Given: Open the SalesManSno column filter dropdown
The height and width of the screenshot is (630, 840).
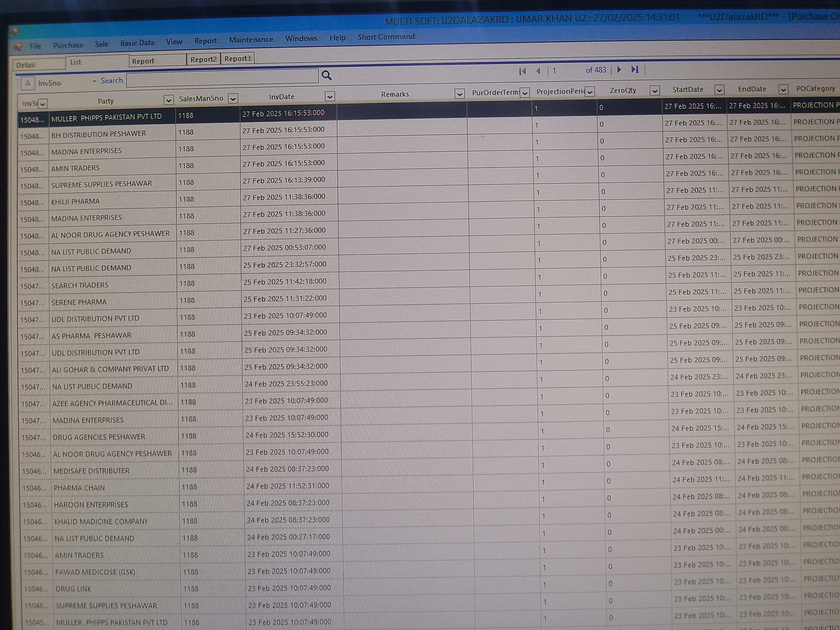Looking at the screenshot, I should [233, 98].
